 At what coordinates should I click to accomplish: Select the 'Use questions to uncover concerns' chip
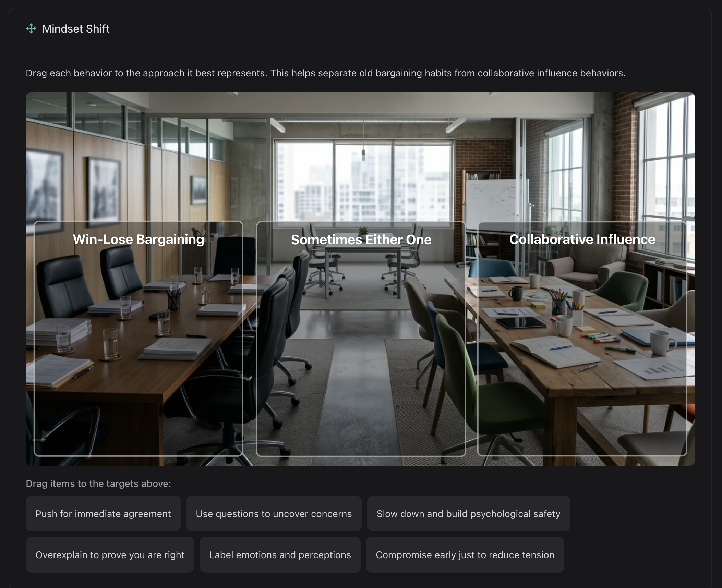click(x=274, y=514)
